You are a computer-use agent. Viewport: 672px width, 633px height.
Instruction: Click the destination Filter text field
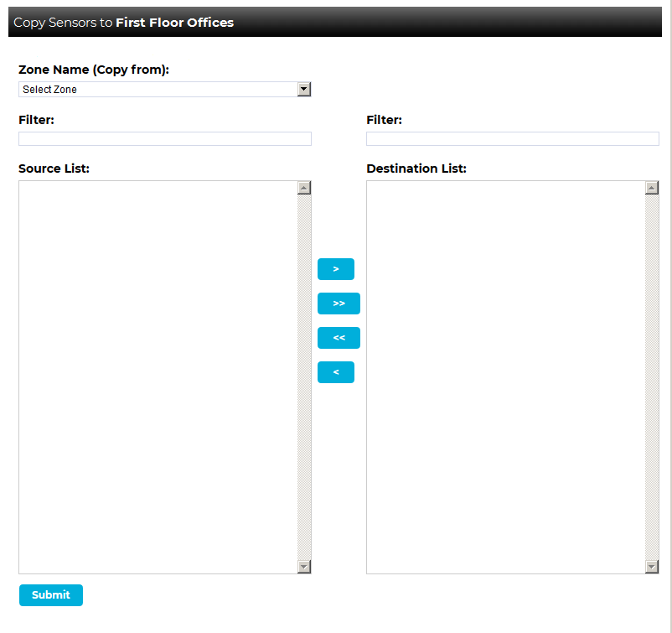[x=512, y=139]
